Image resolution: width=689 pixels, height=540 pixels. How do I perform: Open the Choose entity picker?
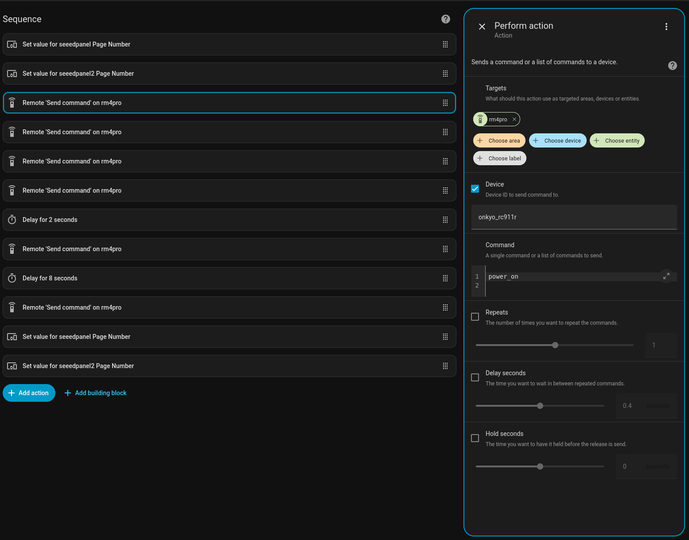[x=617, y=141]
